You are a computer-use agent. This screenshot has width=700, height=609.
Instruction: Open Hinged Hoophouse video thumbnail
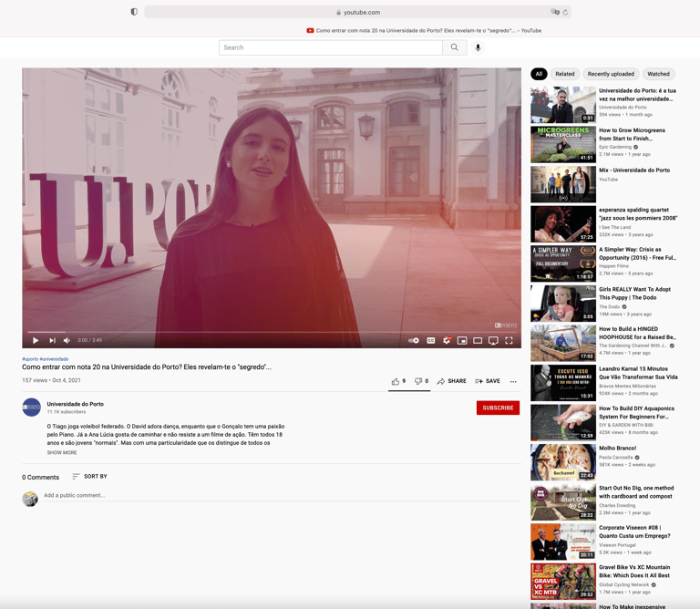[x=563, y=344]
